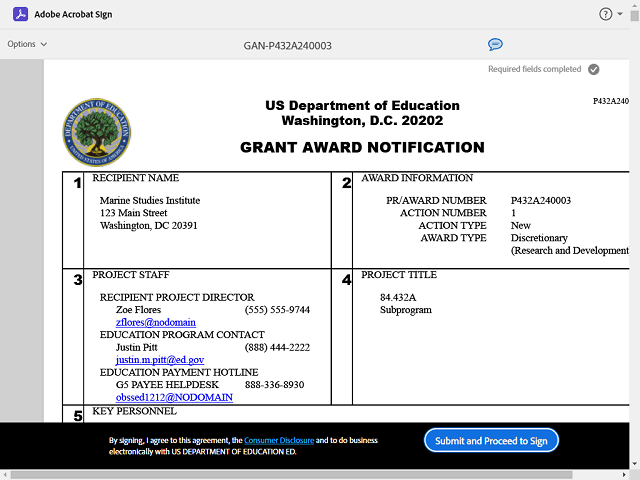Click the ACTION TYPE value New
The width and height of the screenshot is (640, 480).
tap(520, 226)
